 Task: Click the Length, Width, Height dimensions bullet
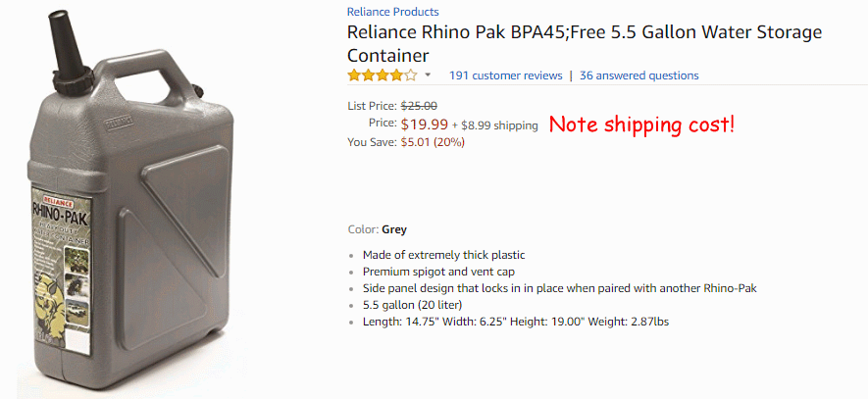[x=515, y=322]
